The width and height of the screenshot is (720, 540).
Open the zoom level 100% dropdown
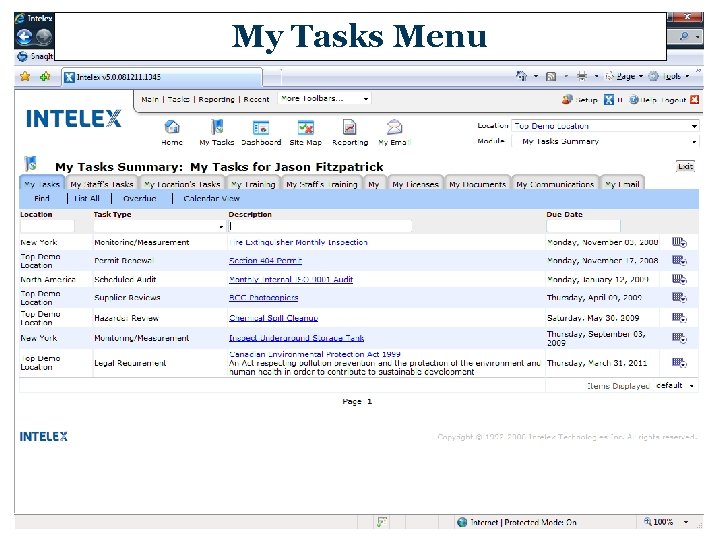[686, 522]
